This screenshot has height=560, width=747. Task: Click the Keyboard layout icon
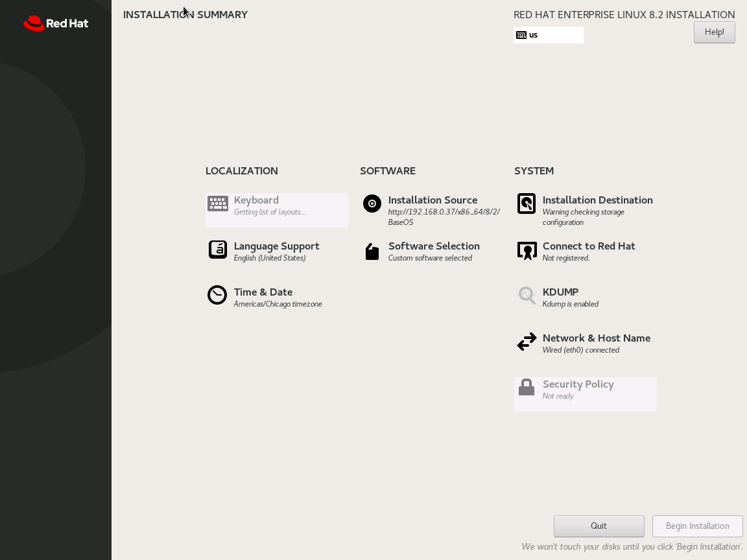pyautogui.click(x=218, y=204)
